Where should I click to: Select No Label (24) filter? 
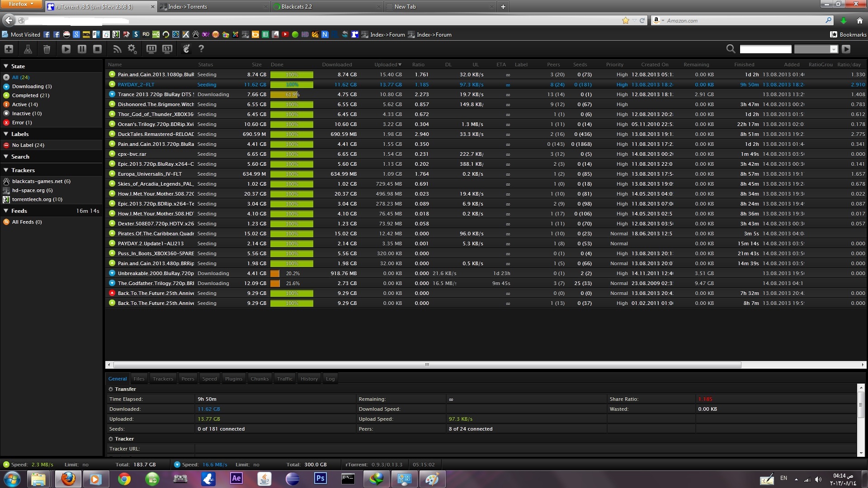[x=28, y=145]
